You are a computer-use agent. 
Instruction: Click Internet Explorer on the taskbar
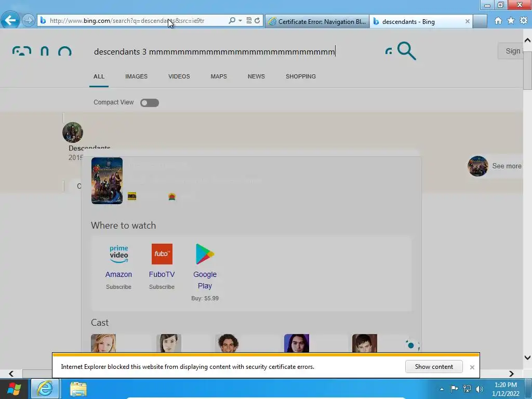tap(45, 389)
